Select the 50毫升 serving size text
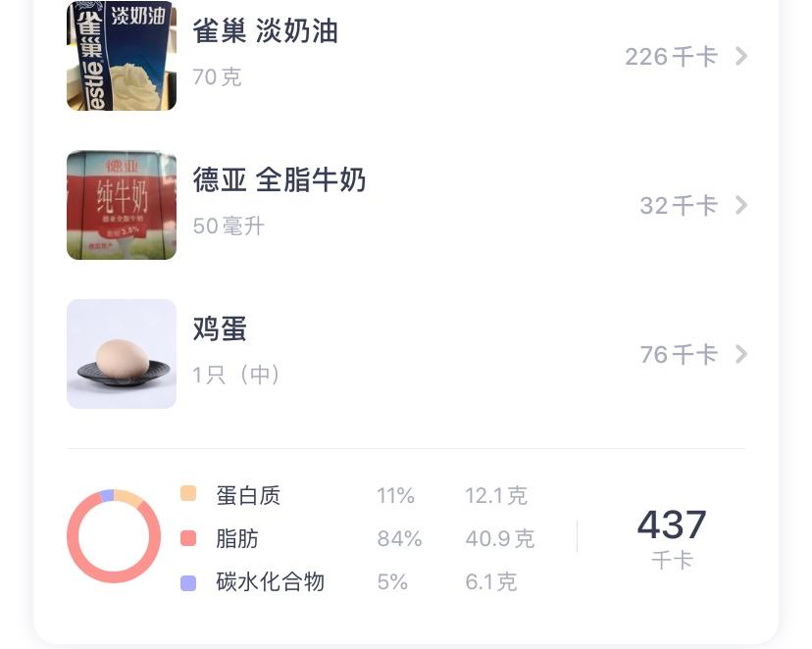This screenshot has height=649, width=812. 228,226
